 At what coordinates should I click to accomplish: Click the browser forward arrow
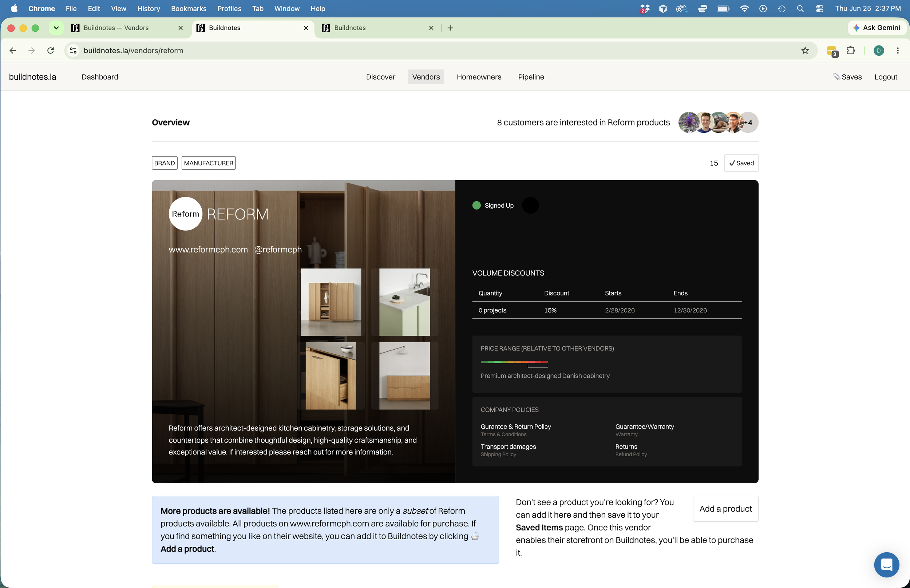point(31,51)
